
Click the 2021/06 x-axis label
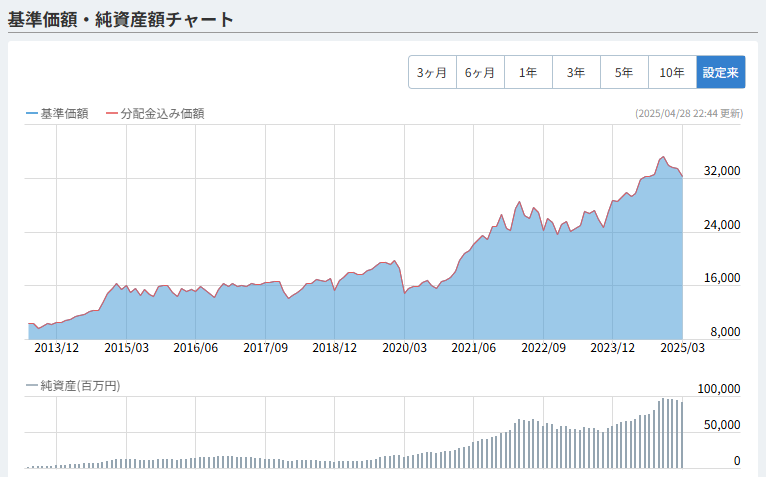point(473,348)
